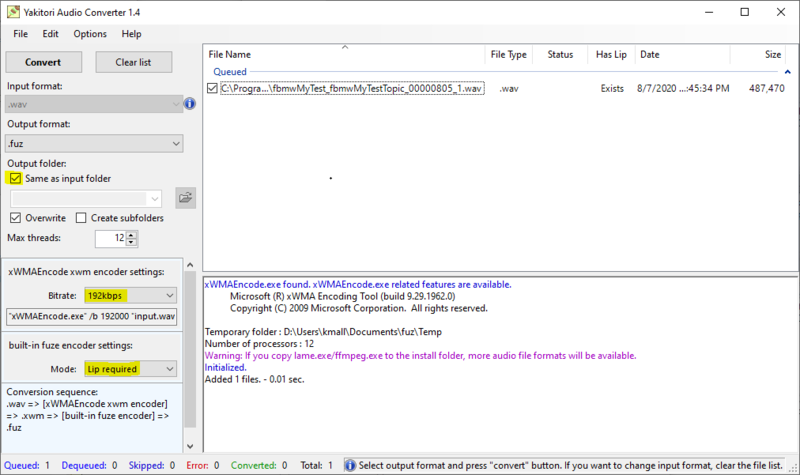Click the Exists value in Has Lip column

tap(612, 88)
